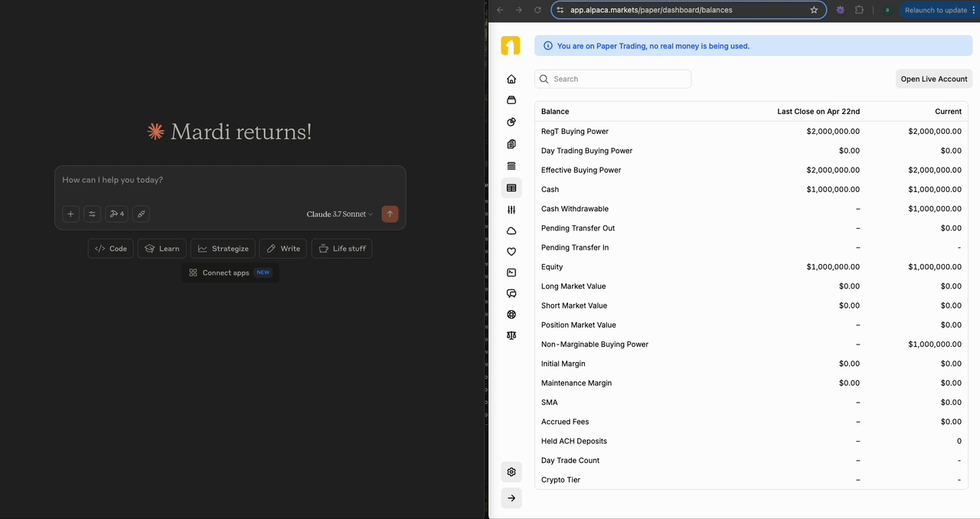
Task: Switch to the Strategize suggestion chip
Action: [x=223, y=248]
